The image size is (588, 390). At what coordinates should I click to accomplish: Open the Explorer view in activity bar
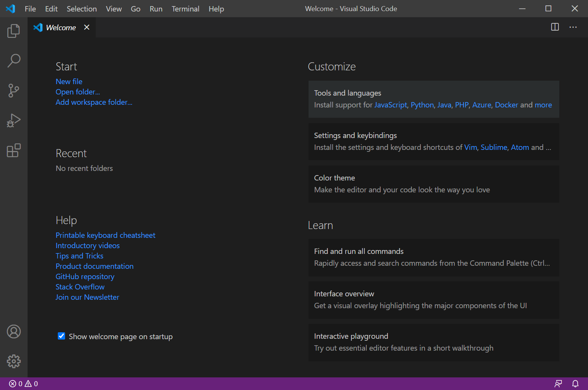coord(14,31)
